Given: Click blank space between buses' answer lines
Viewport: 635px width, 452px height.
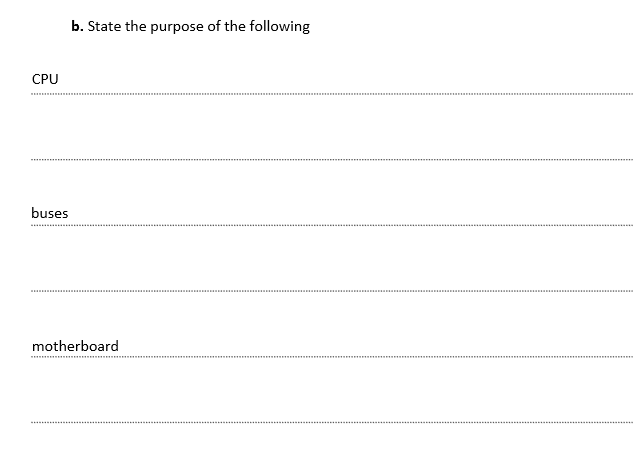Looking at the screenshot, I should (332, 258).
